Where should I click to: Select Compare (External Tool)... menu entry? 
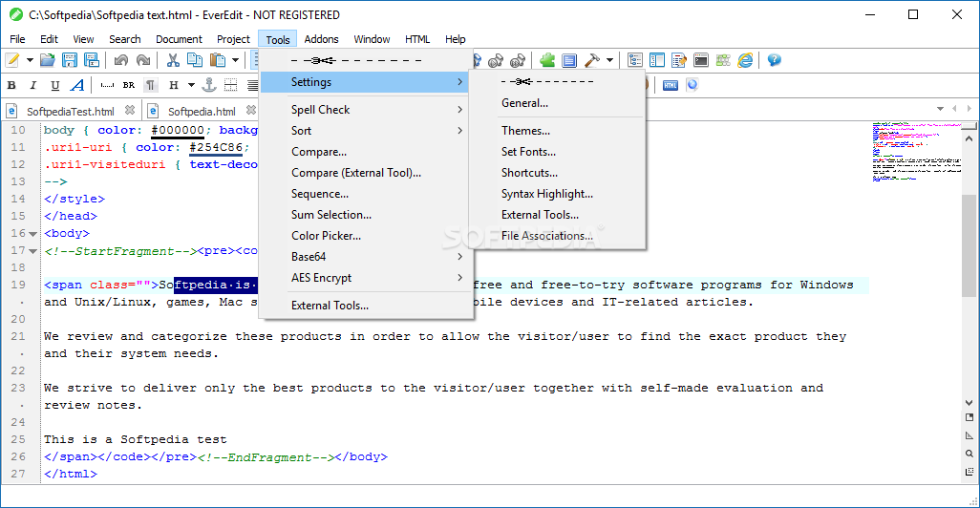(x=364, y=173)
